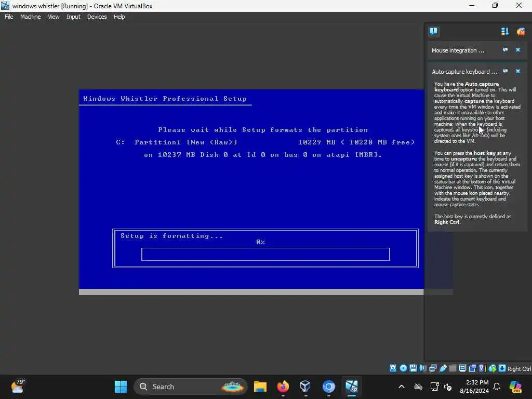
Task: Open Windows notifications bell icon
Action: point(497,387)
